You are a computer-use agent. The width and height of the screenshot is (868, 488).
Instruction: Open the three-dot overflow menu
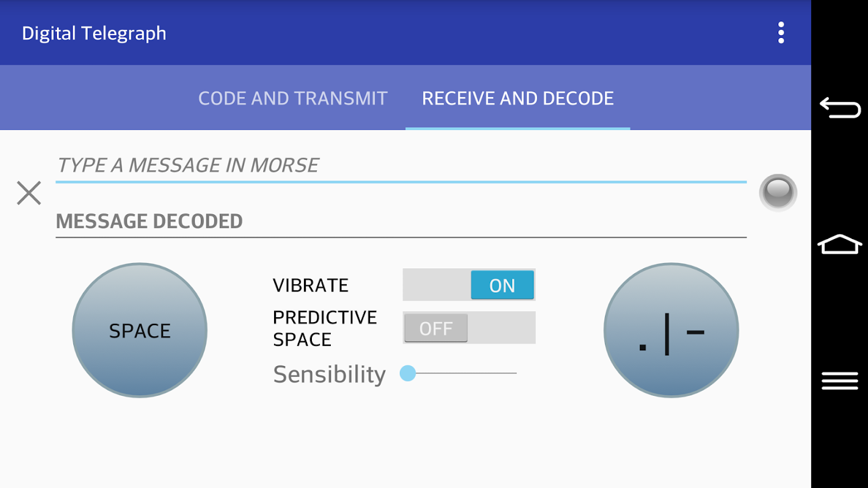[781, 33]
